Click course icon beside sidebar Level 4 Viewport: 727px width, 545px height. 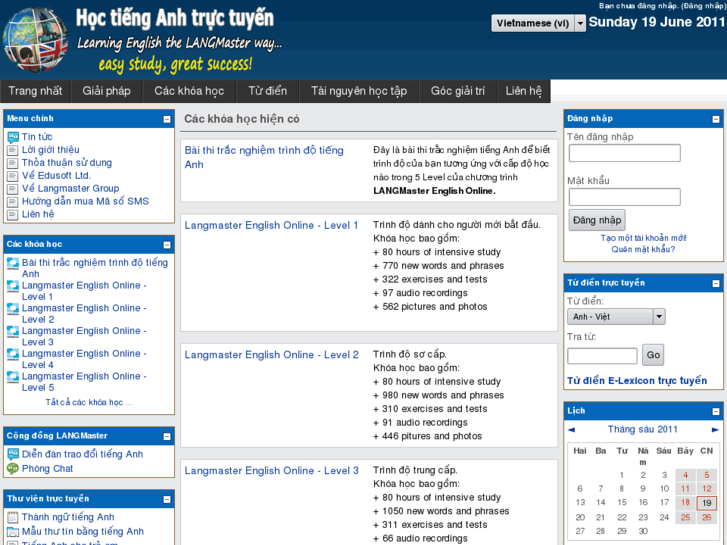(13, 354)
